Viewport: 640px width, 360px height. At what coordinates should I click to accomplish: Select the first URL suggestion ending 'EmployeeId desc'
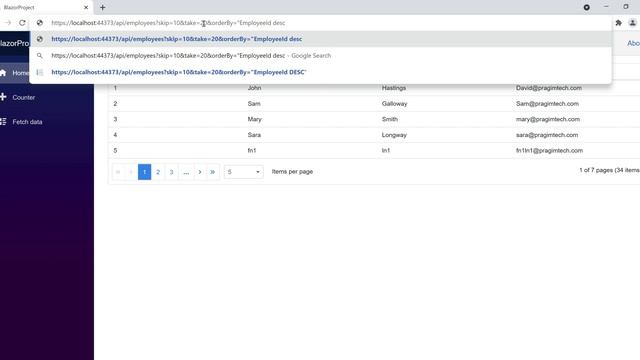coord(320,39)
